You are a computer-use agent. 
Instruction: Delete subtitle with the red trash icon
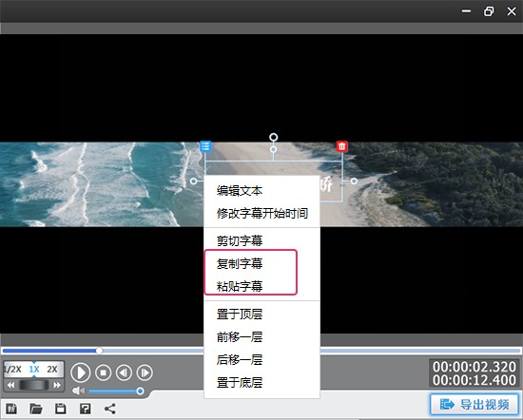coord(342,146)
